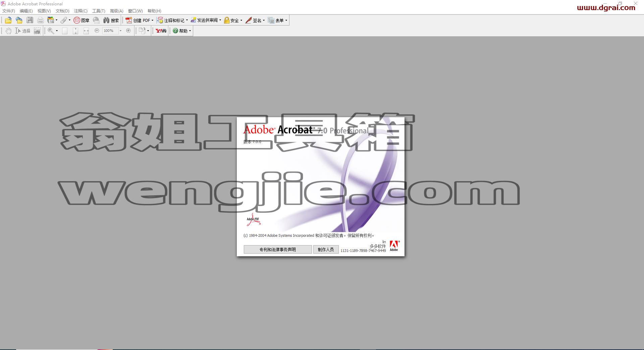Open the 窗口(W) menu
Viewport: 644px width, 350px height.
(x=135, y=11)
